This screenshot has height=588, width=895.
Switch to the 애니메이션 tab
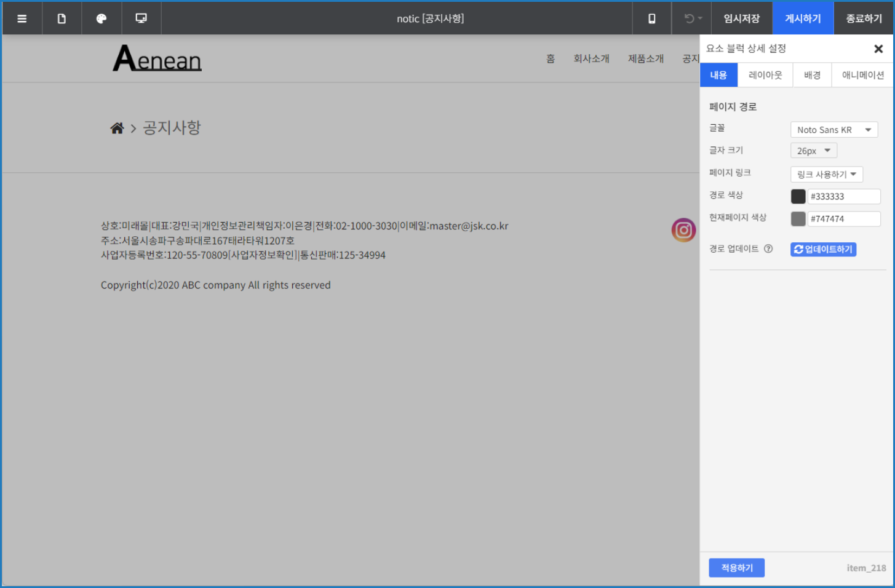pos(864,74)
